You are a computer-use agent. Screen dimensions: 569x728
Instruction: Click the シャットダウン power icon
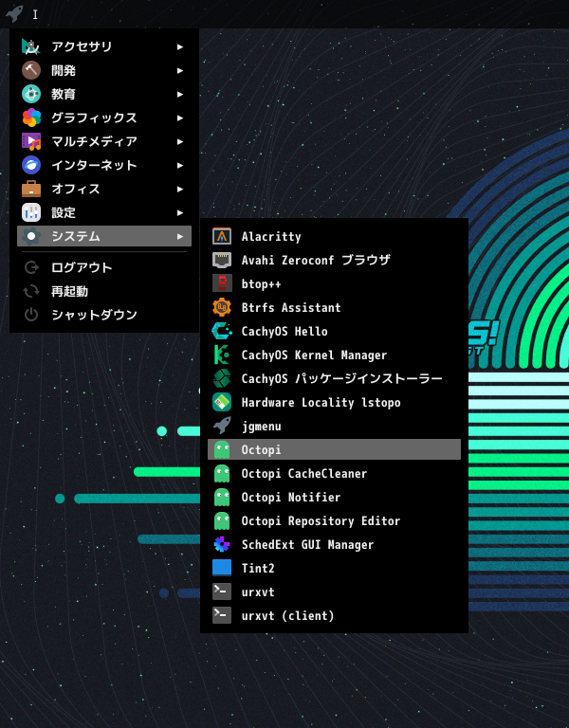[31, 315]
